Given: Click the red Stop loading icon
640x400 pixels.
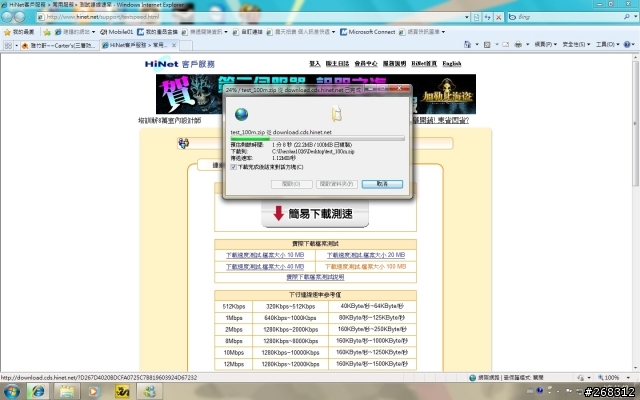Looking at the screenshot, I should tap(498, 17).
